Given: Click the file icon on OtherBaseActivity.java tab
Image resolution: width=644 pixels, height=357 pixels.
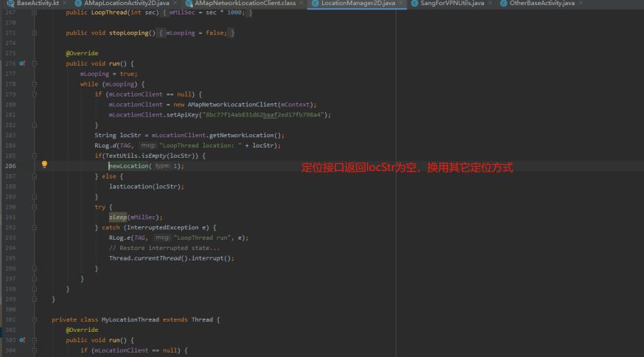Looking at the screenshot, I should tap(503, 4).
